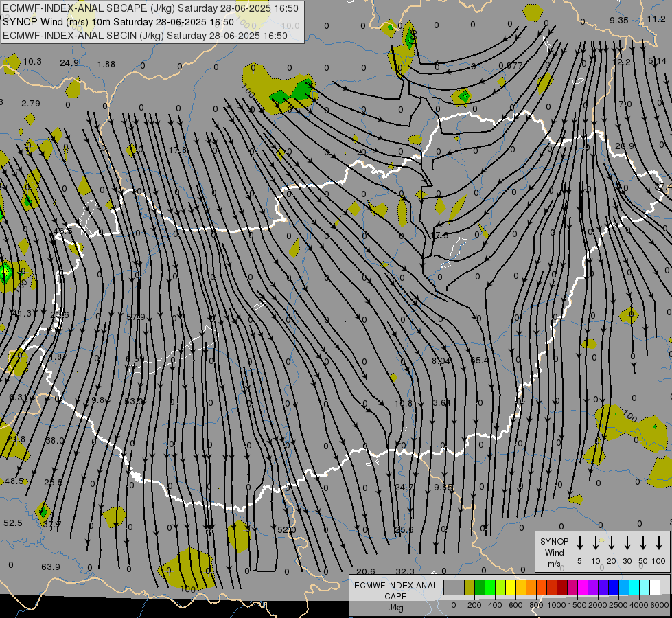Viewport: 672px width, 618px height.
Task: Click the 'ECMWF-INDEX-ANAL CAPE' legend title
Action: pos(395,591)
